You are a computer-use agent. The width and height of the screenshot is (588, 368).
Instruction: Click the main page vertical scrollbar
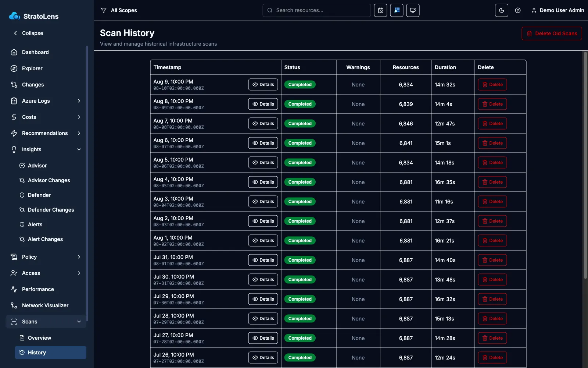[585, 166]
